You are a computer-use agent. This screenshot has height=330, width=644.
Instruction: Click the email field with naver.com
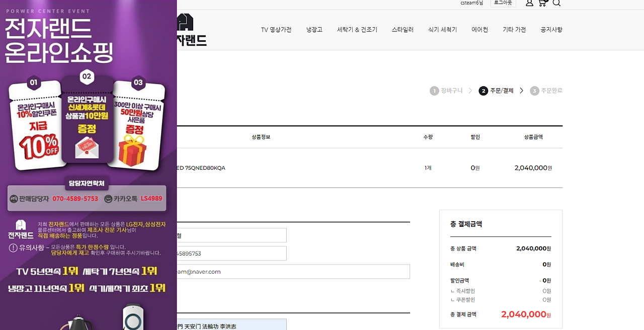click(293, 272)
